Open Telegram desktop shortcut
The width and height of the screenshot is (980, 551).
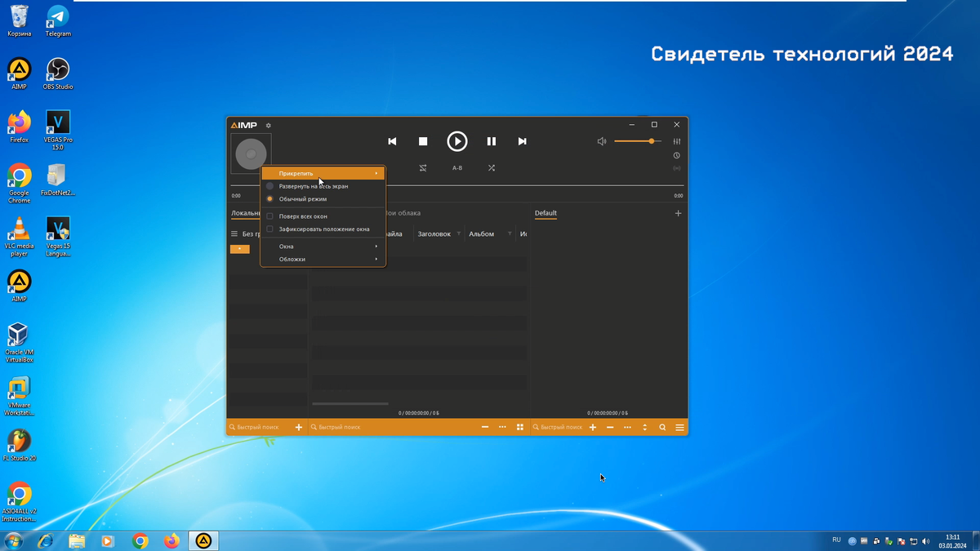pos(58,21)
